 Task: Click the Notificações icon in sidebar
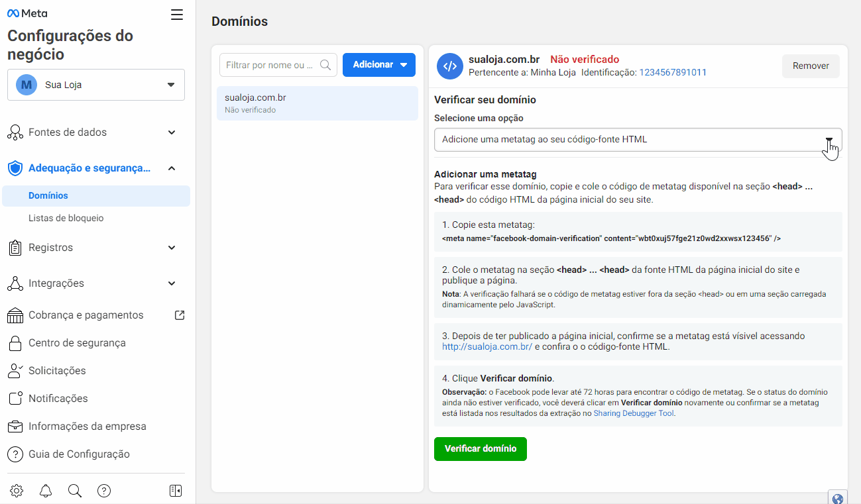coord(16,399)
